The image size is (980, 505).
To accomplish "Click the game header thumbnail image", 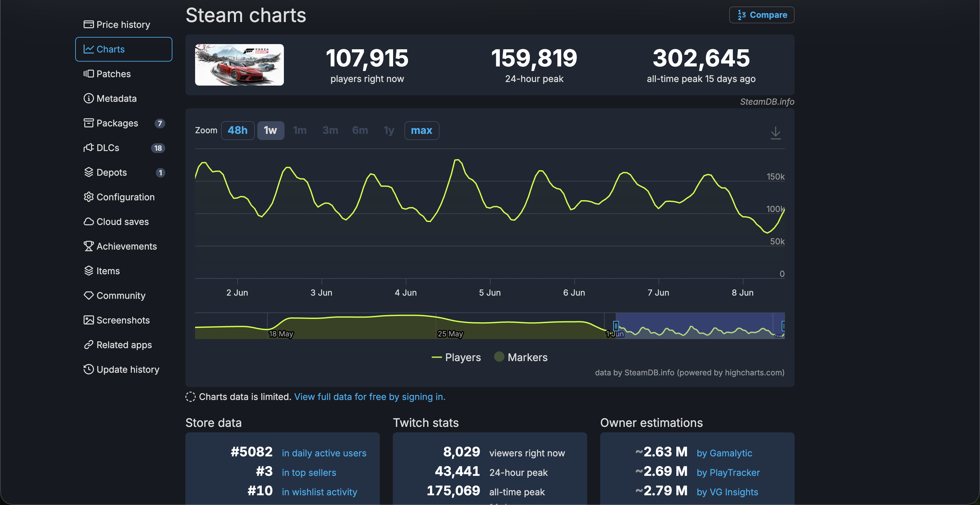I will [x=239, y=65].
